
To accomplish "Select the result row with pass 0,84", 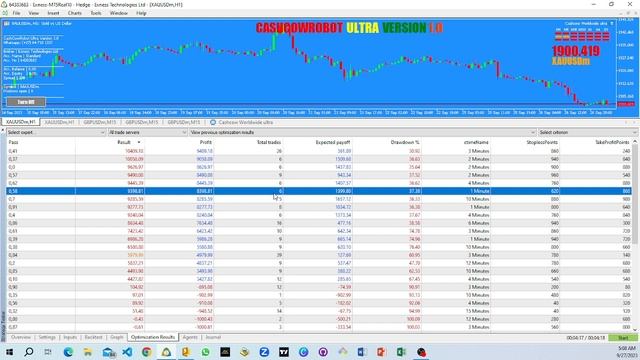I will (x=319, y=255).
